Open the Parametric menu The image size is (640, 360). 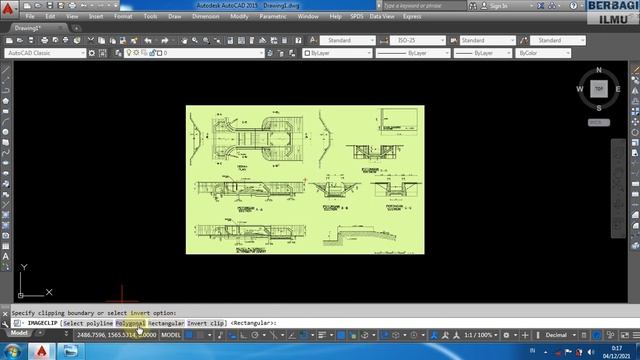(273, 17)
